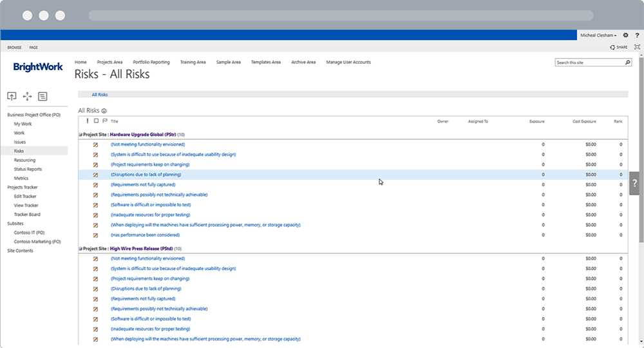Click the help question mark in the top bar
The height and width of the screenshot is (348, 644).
[x=637, y=35]
